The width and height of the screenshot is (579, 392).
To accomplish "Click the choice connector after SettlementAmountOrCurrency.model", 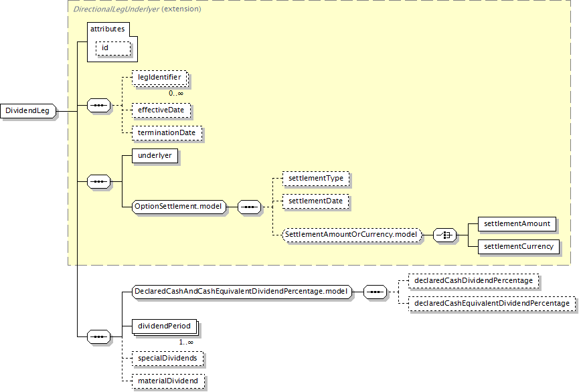I will pyautogui.click(x=444, y=235).
